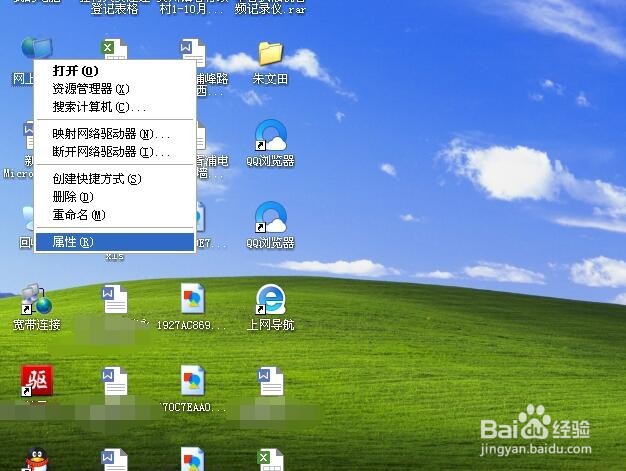Image resolution: width=626 pixels, height=471 pixels.
Task: Open the 宽带连接 broadband shortcut
Action: click(x=36, y=299)
